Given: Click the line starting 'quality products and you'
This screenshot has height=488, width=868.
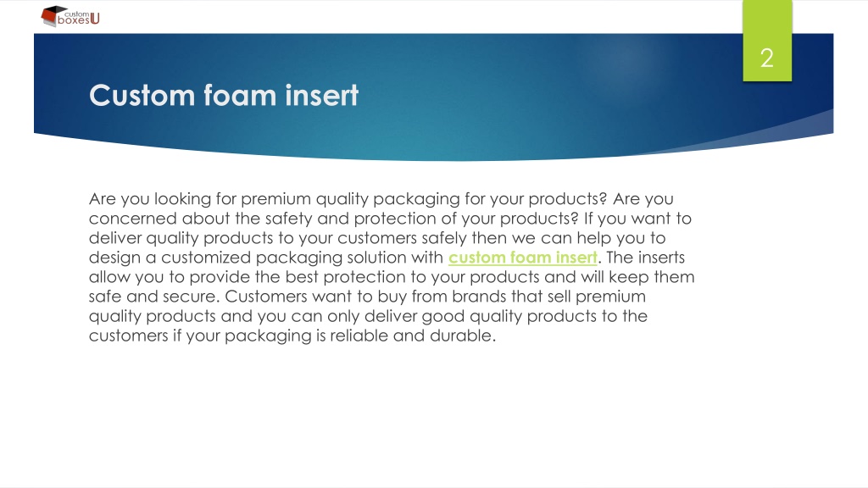Looking at the screenshot, I should click(368, 317).
